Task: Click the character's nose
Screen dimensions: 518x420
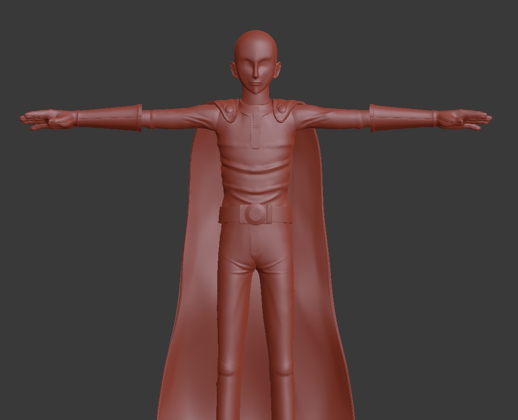Action: 255,70
